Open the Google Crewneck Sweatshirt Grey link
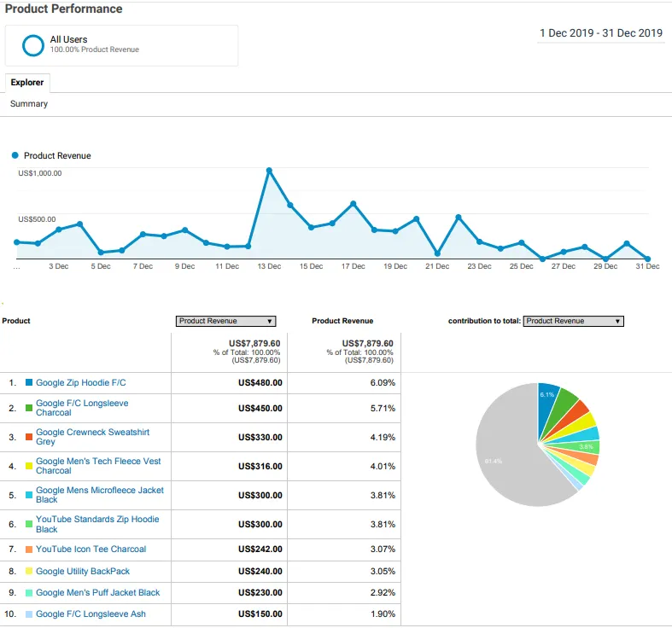 click(x=92, y=437)
